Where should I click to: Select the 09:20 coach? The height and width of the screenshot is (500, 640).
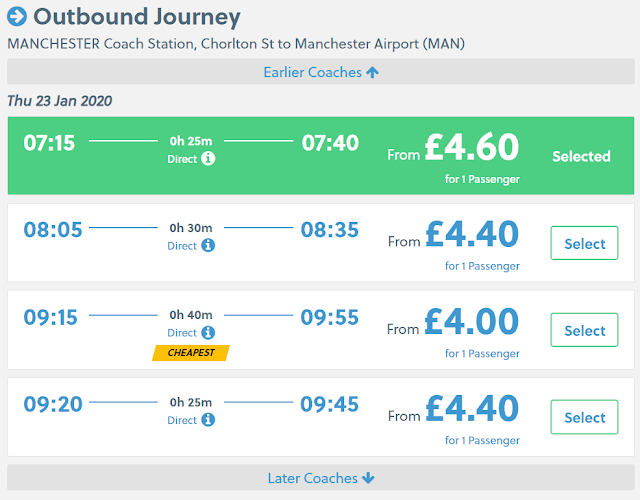click(584, 417)
